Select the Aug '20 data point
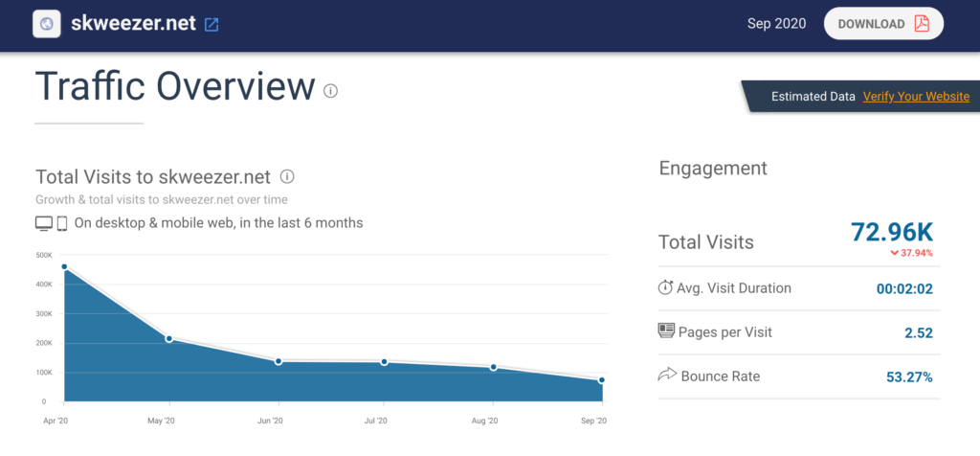This screenshot has height=456, width=980. click(494, 367)
